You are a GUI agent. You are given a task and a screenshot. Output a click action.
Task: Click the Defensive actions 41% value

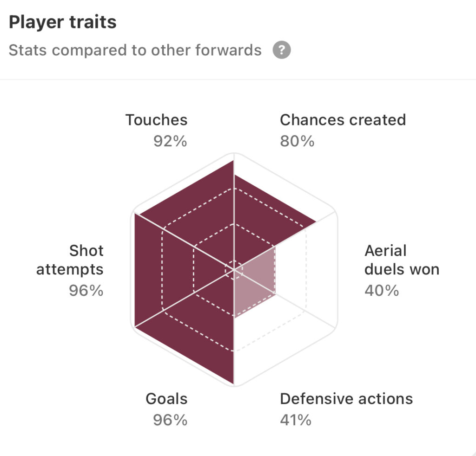295,420
